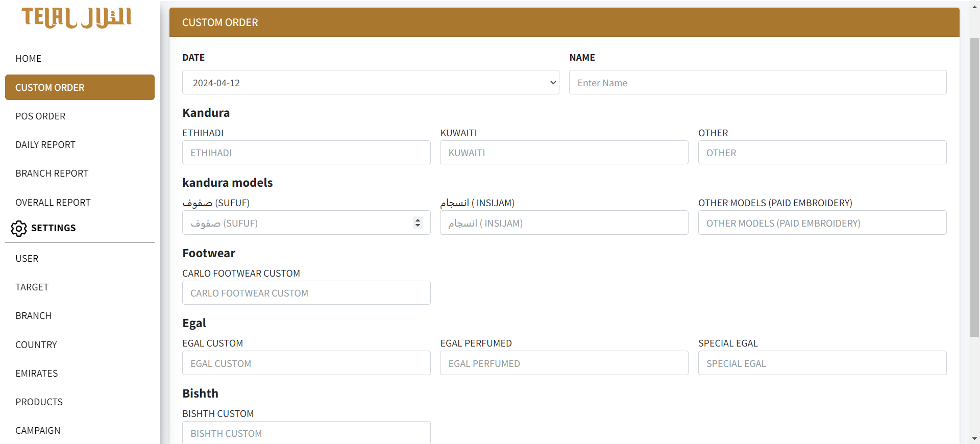Screen dimensions: 980x444
Task: Open the Target settings page
Action: click(32, 287)
